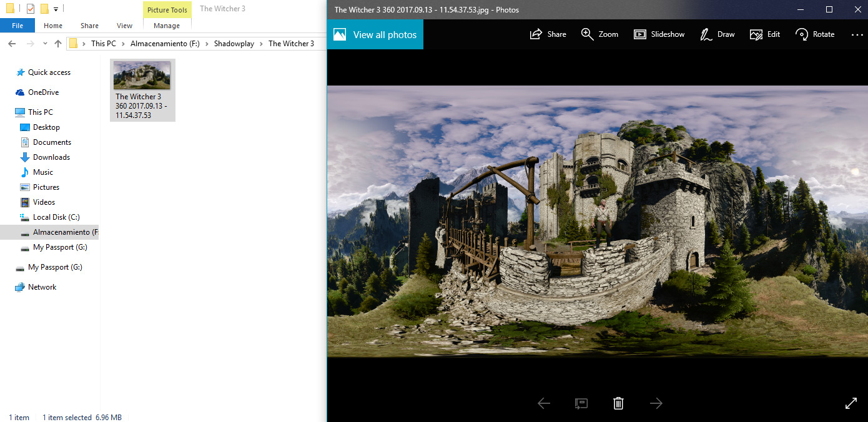Open the File tab in Explorer
The image size is (868, 422).
coord(17,26)
